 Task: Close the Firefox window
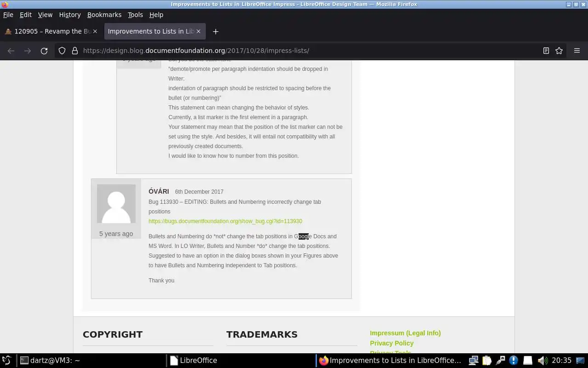tap(583, 4)
